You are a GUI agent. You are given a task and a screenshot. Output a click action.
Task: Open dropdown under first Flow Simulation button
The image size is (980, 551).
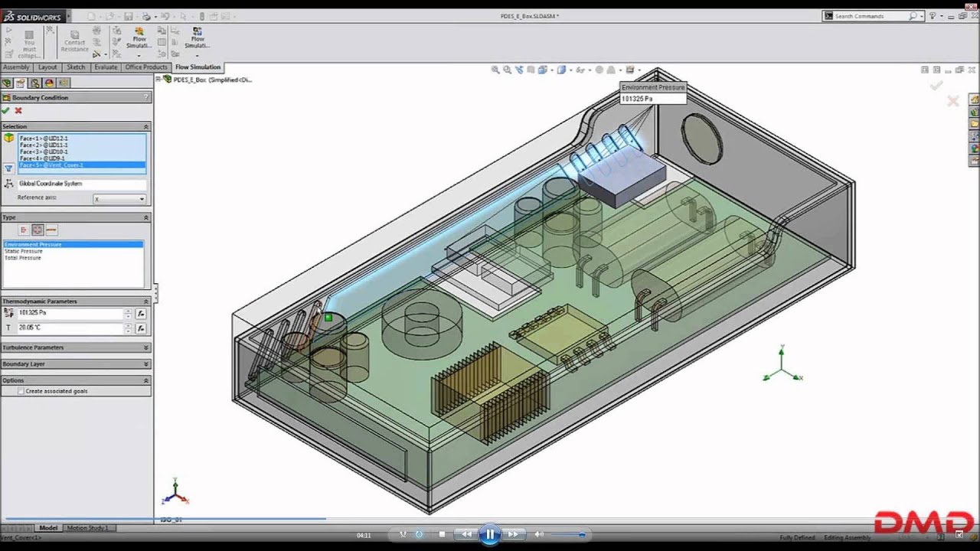click(x=139, y=55)
